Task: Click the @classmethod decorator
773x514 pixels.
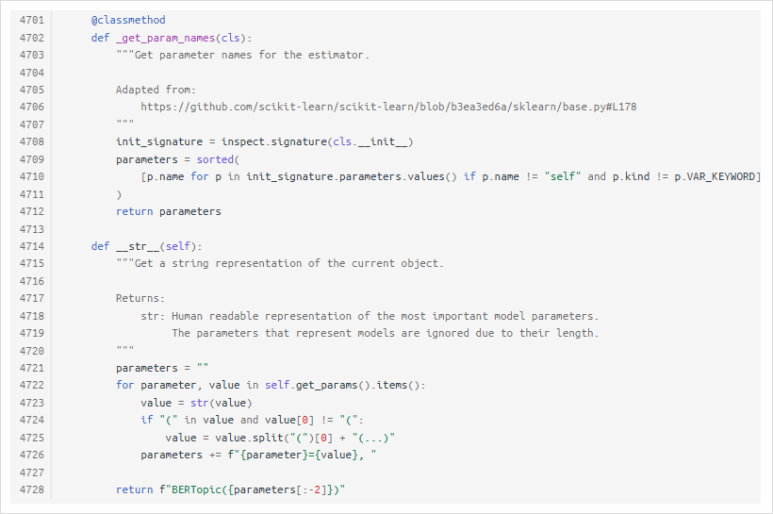Action: coord(128,20)
